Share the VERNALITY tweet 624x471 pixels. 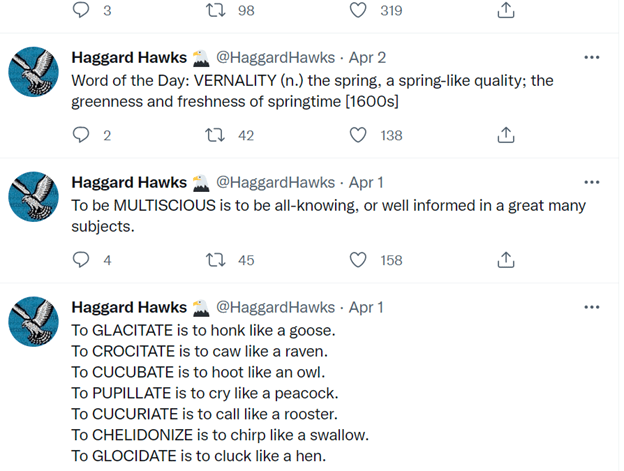[506, 135]
